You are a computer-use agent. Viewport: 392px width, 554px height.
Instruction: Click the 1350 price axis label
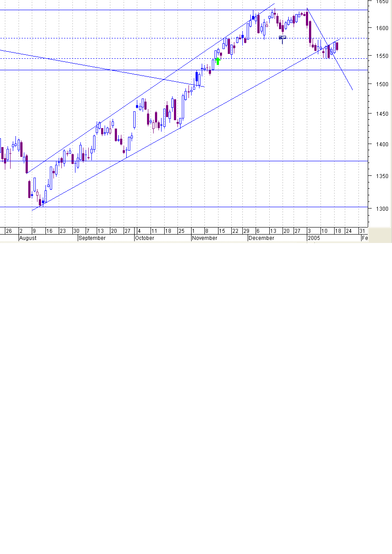382,176
